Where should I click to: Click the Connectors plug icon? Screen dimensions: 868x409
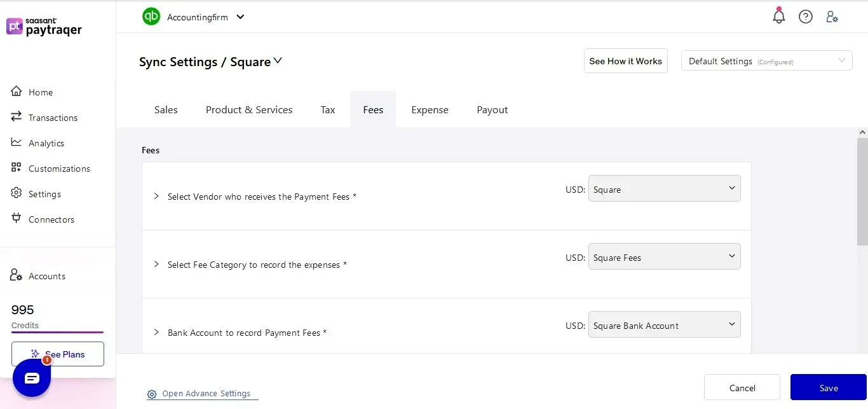17,219
